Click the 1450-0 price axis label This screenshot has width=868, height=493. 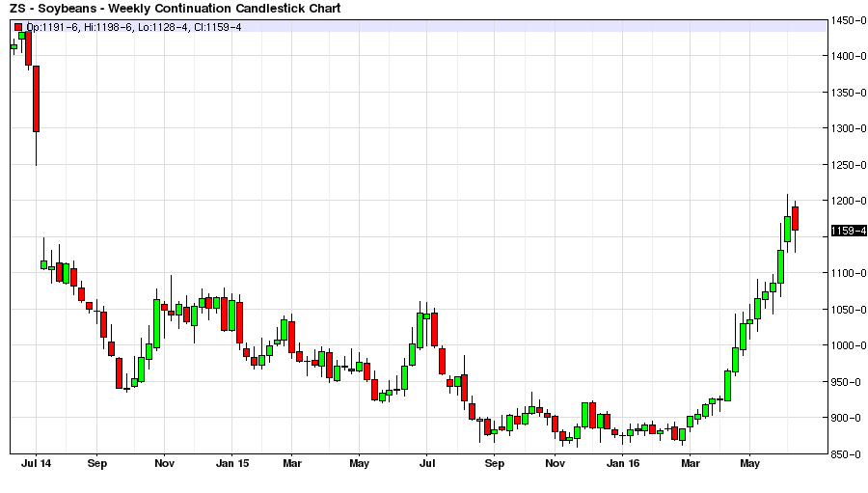[848, 20]
